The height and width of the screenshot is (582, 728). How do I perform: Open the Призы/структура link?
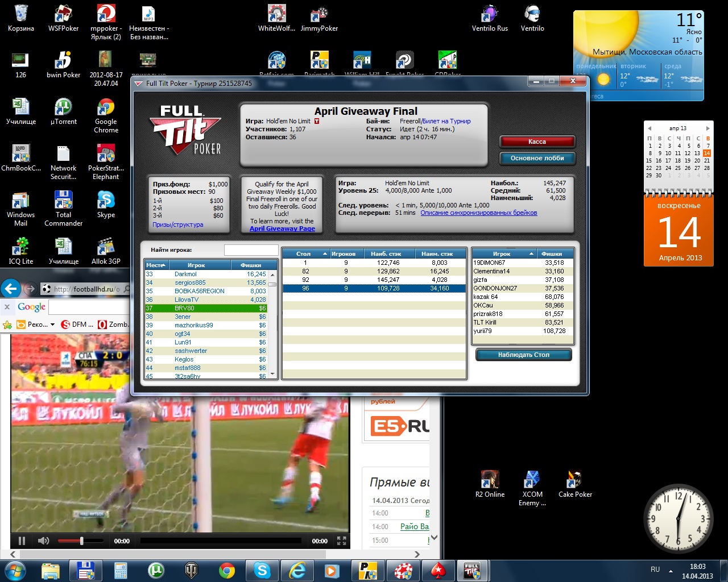point(177,225)
